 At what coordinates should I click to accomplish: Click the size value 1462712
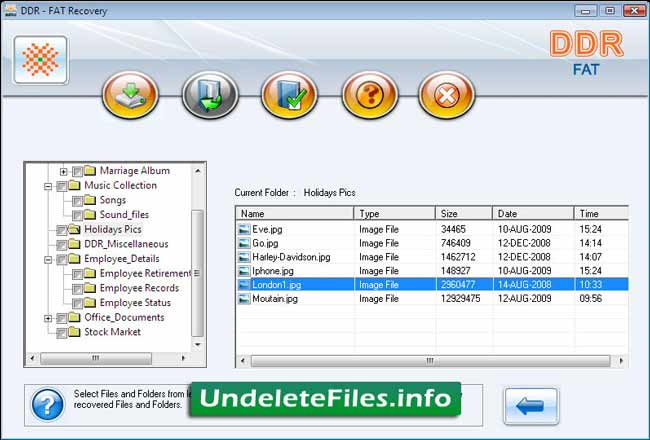pyautogui.click(x=458, y=257)
